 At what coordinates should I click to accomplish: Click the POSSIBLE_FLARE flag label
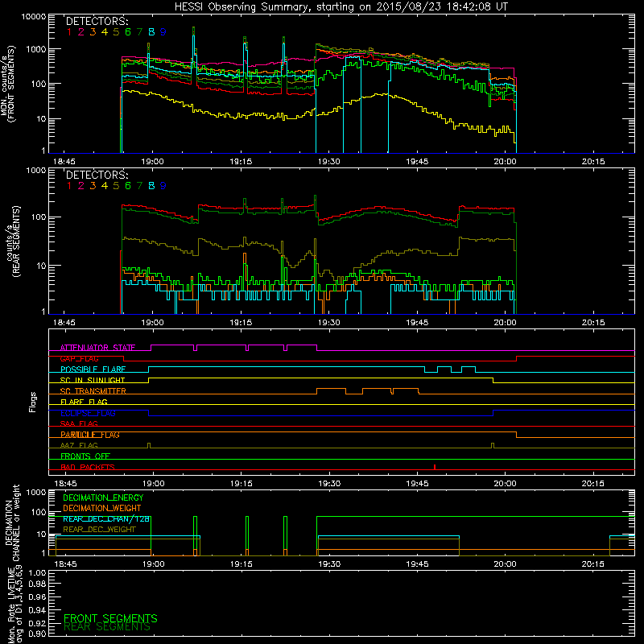pyautogui.click(x=93, y=369)
